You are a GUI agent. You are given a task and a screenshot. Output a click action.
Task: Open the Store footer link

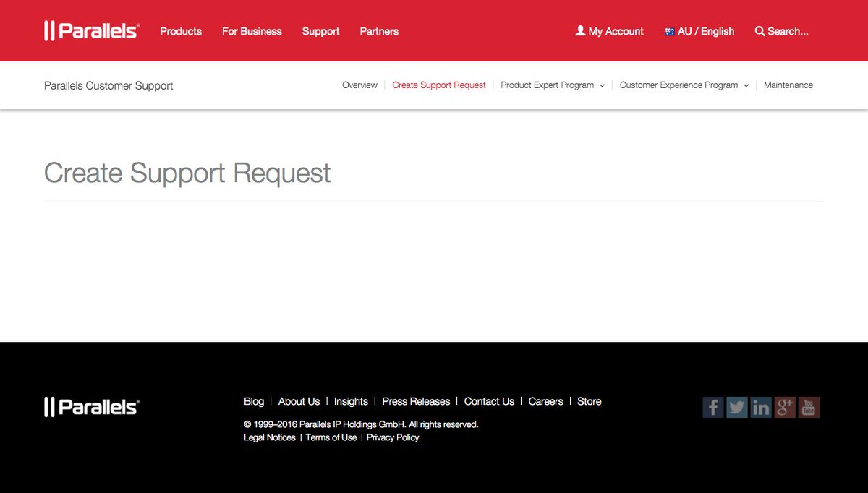590,401
